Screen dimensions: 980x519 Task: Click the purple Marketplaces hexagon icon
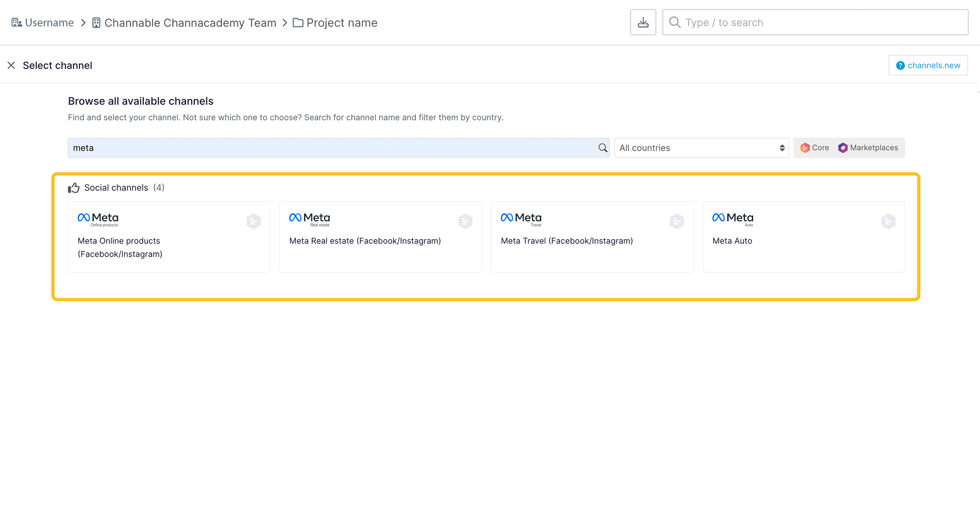[843, 148]
